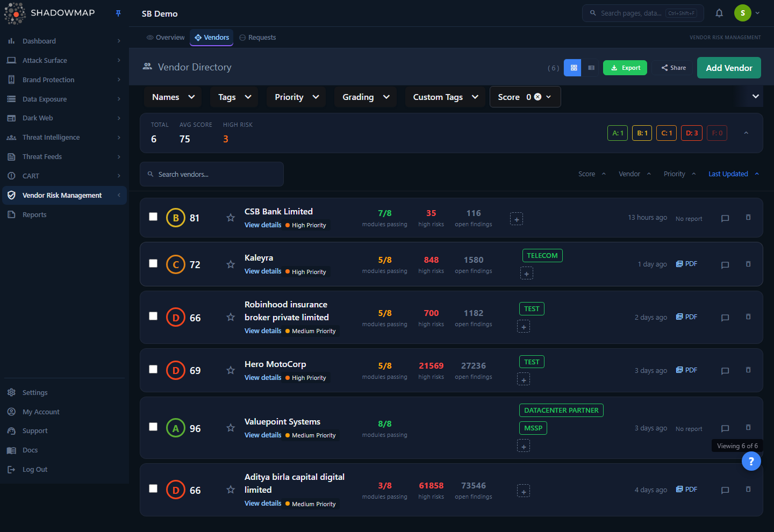Star the Hero MotoCorp vendor
Image resolution: width=774 pixels, height=532 pixels.
click(x=231, y=370)
